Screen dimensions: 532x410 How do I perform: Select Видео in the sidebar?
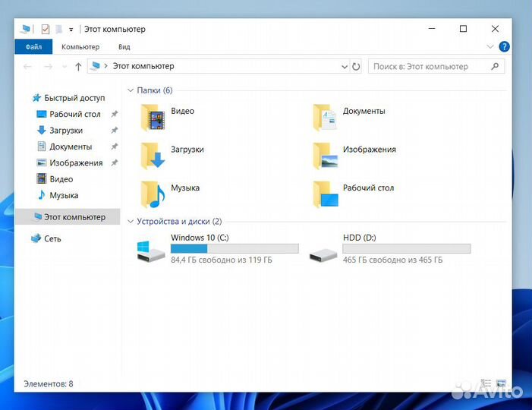click(x=61, y=179)
